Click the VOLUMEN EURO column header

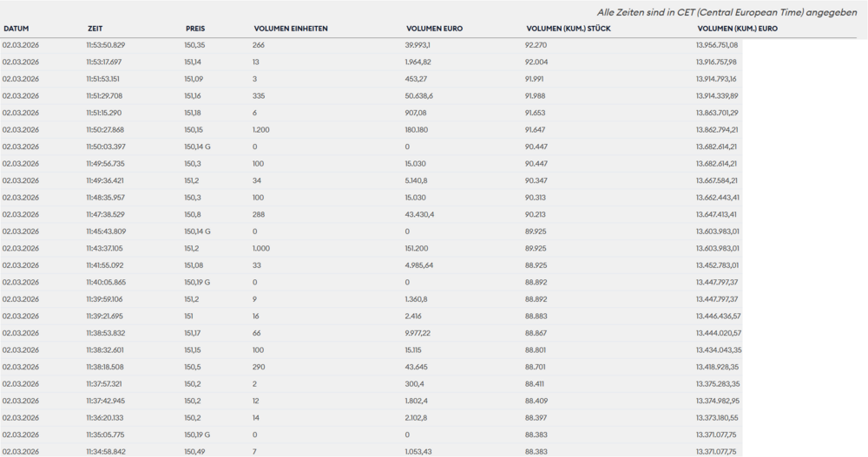(435, 29)
